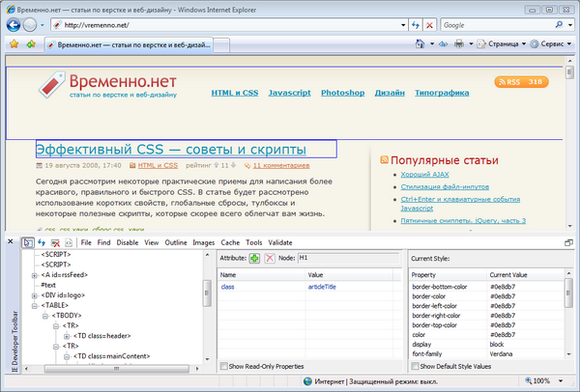Image resolution: width=580 pixels, height=392 pixels.
Task: Click the search magnifier icon
Action: point(559,25)
